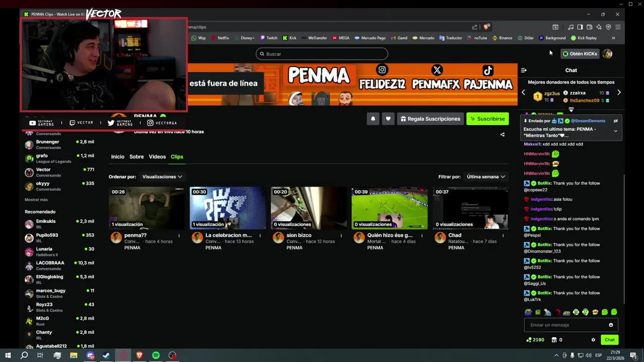This screenshot has width=644, height=362.
Task: Open the browser music note icon
Action: coord(571,27)
